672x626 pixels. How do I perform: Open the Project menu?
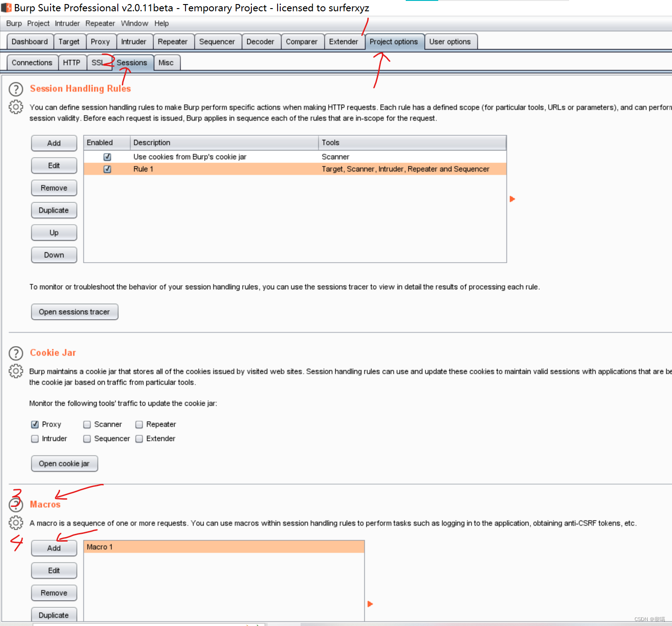pos(38,23)
